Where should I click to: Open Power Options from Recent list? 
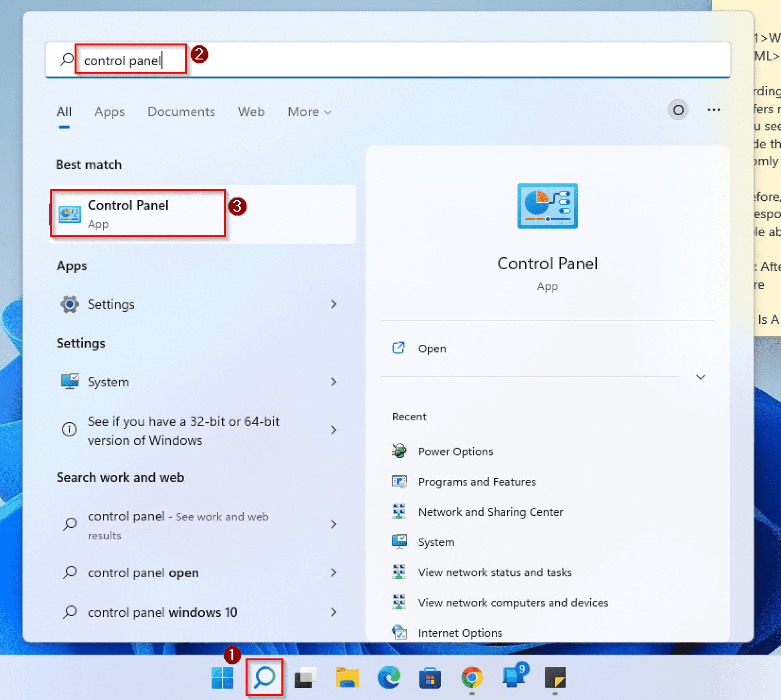[x=455, y=451]
